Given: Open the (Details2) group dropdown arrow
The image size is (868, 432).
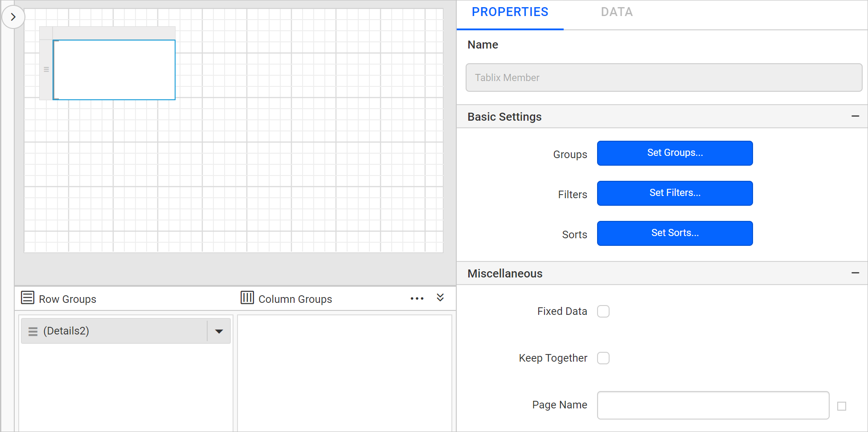Looking at the screenshot, I should coord(219,331).
